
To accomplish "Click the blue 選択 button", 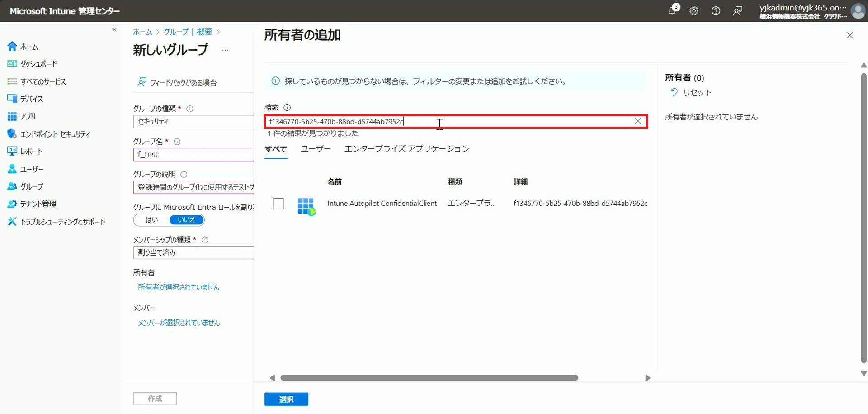I will tap(286, 399).
